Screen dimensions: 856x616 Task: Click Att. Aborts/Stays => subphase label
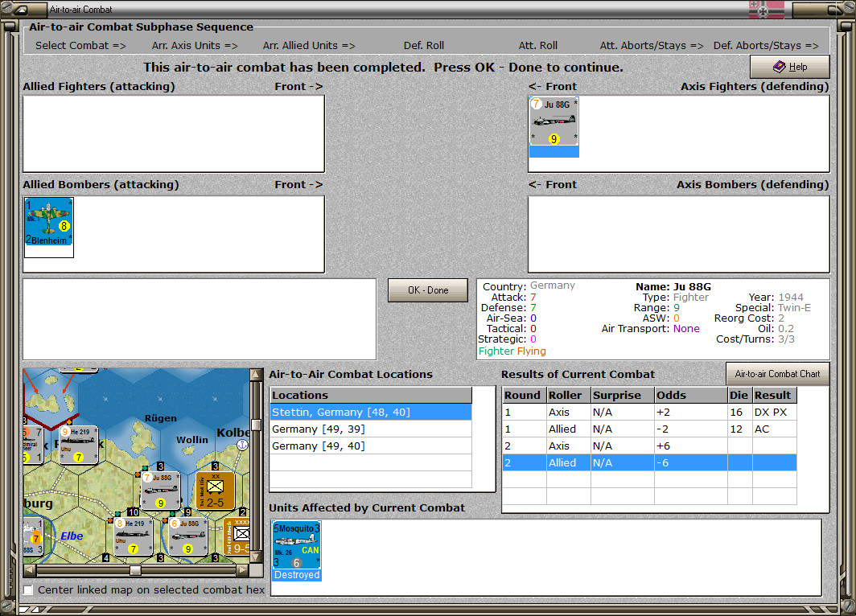(652, 45)
